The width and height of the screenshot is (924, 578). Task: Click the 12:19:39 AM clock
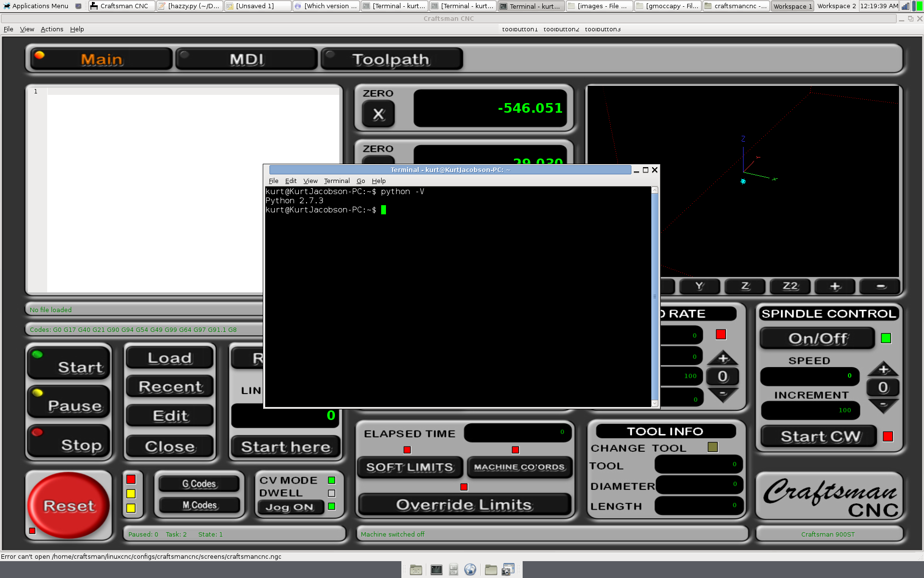click(879, 6)
